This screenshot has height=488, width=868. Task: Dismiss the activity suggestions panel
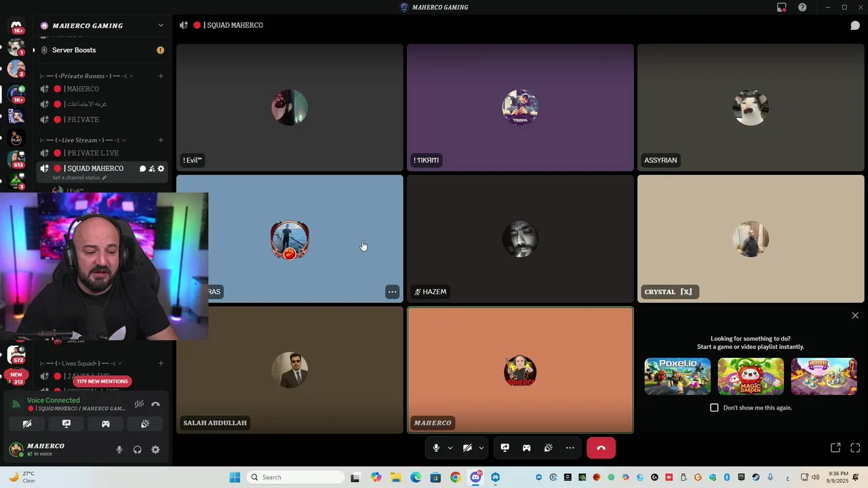[855, 316]
